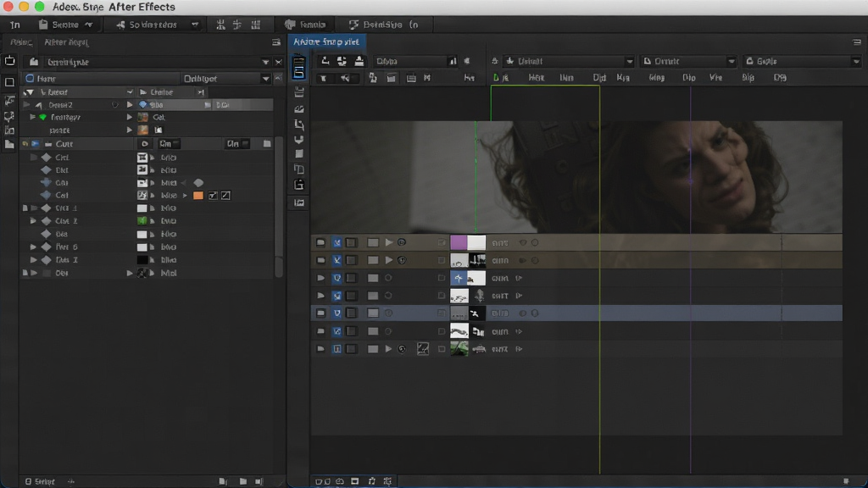Screen dimensions: 868x488
Task: Open the file-icon dropdown in the top toolbar
Action: point(65,25)
